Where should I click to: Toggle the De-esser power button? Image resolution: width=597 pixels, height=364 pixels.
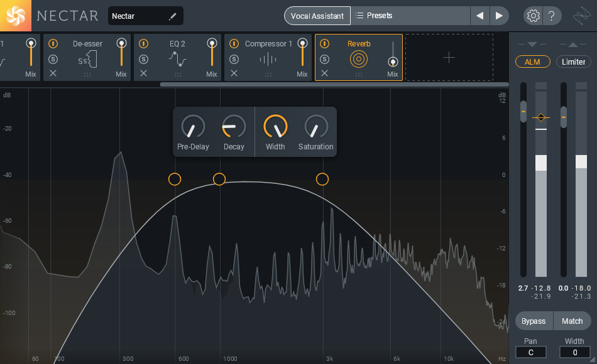coord(53,44)
